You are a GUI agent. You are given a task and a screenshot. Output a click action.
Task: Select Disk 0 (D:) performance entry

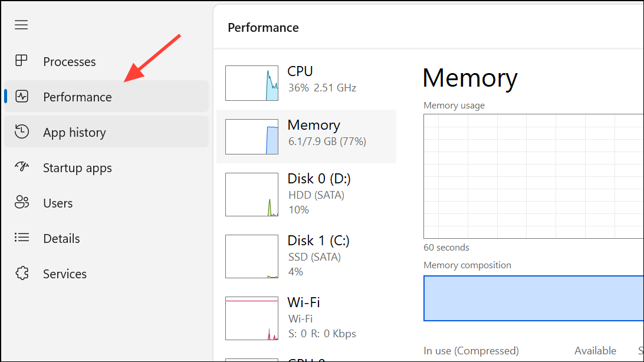307,193
